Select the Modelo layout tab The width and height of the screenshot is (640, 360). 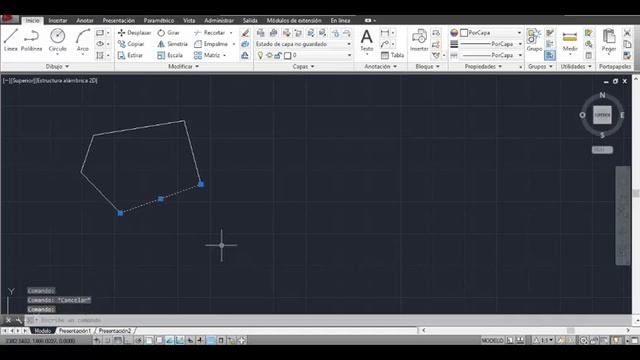coord(42,331)
